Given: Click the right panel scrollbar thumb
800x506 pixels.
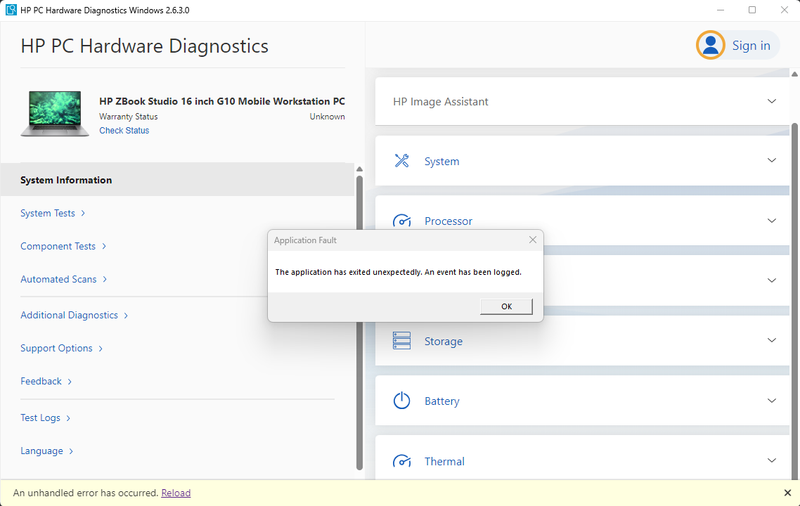Looking at the screenshot, I should pyautogui.click(x=794, y=301).
